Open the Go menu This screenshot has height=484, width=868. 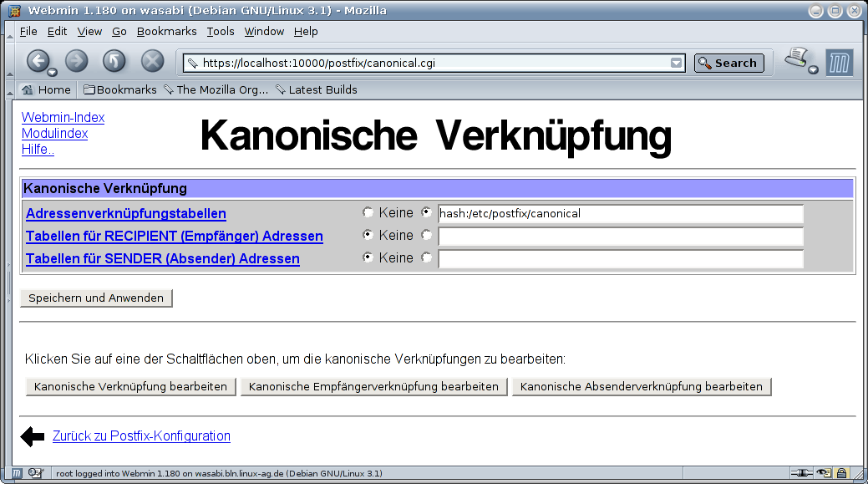click(x=119, y=32)
